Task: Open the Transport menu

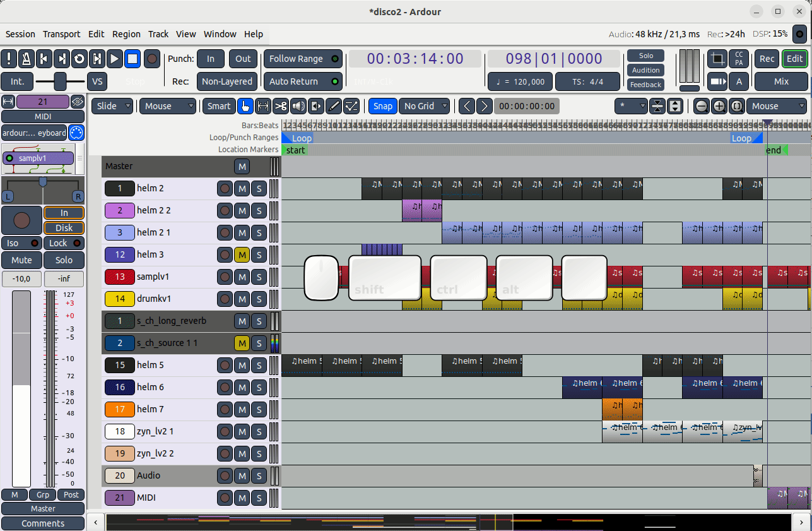Action: tap(61, 34)
